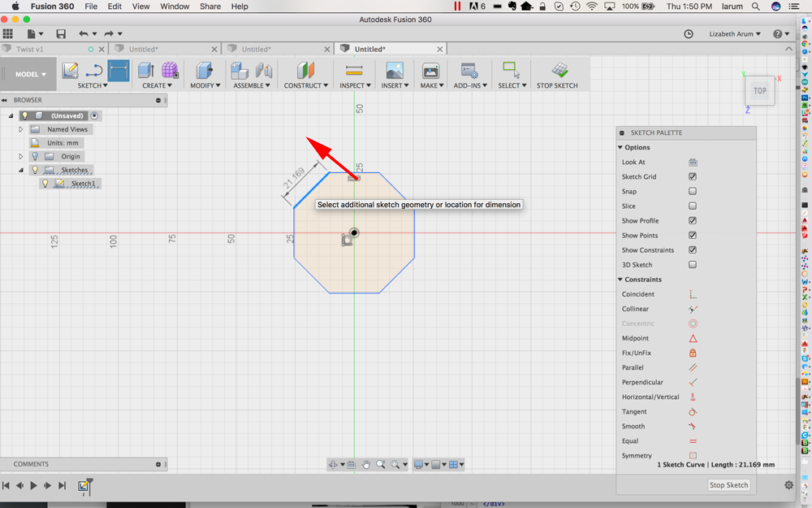This screenshot has height=508, width=812.
Task: Enable the 3D Sketch checkbox
Action: 693,265
